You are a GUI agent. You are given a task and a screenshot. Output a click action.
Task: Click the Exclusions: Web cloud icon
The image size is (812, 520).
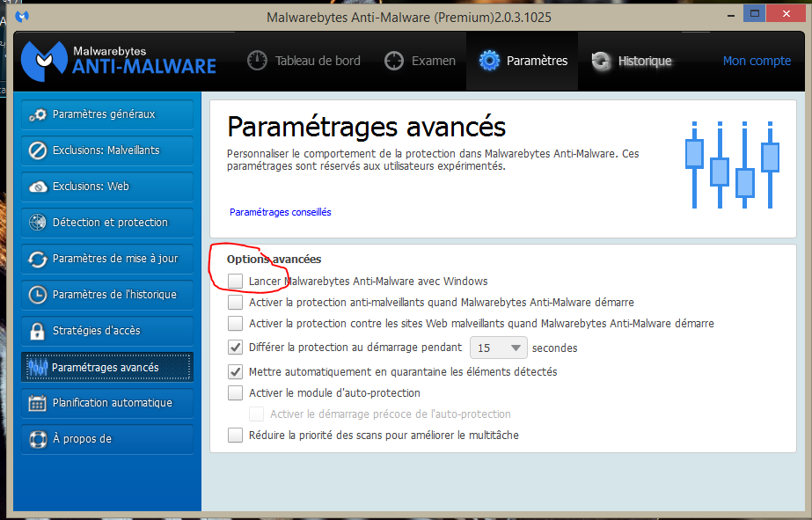37,187
